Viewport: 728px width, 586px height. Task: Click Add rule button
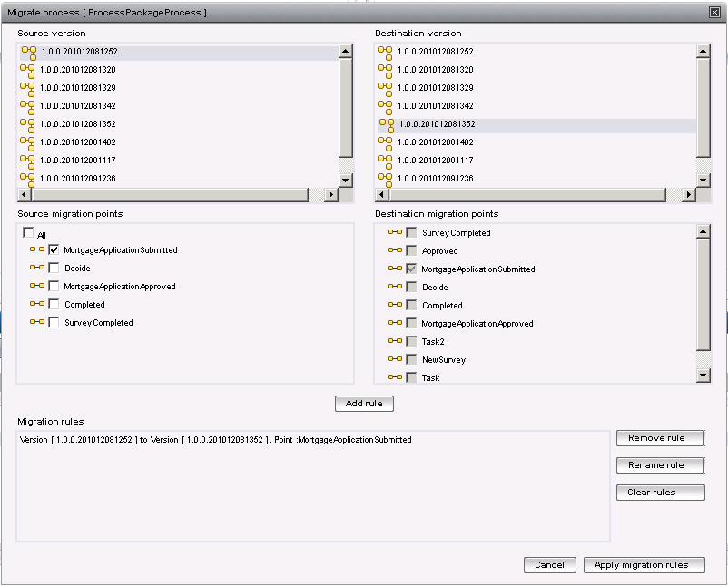(x=365, y=404)
